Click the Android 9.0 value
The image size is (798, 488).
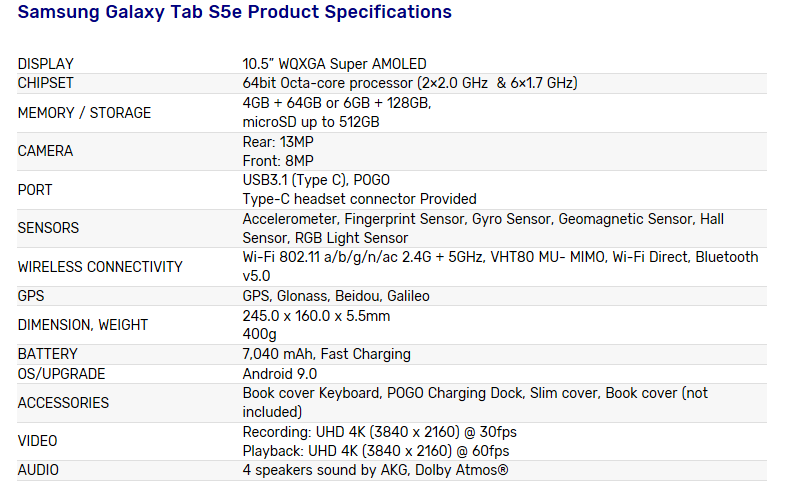coord(279,374)
